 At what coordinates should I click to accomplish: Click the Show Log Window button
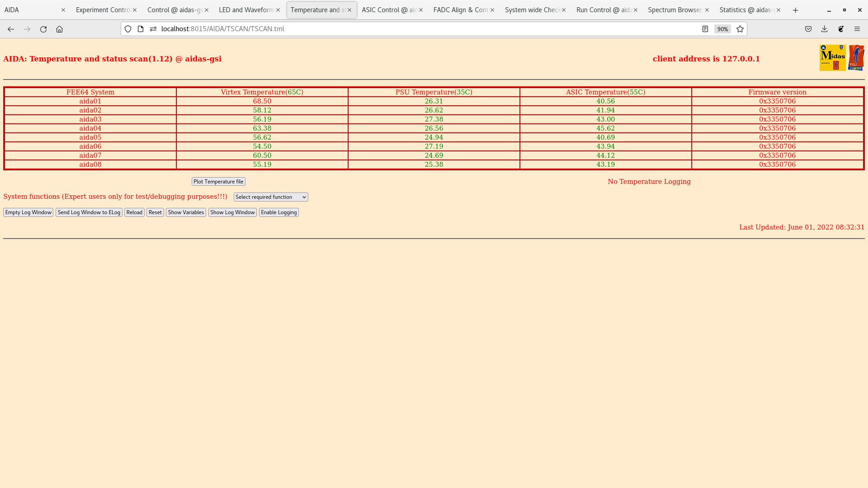click(x=232, y=212)
